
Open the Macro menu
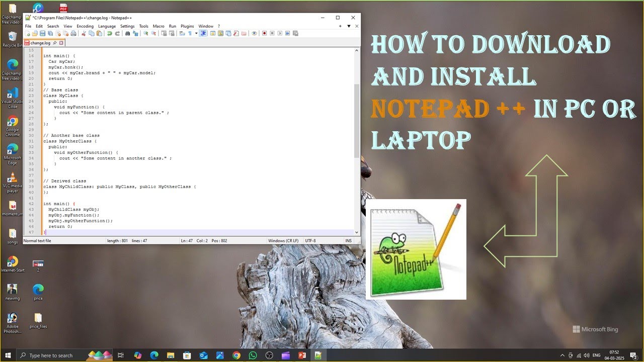[x=158, y=26]
